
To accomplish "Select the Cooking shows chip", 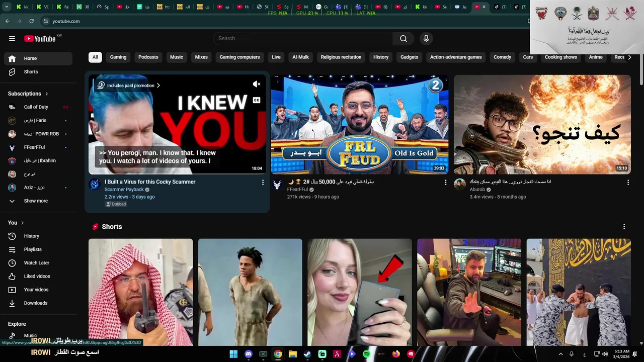I will [x=561, y=57].
